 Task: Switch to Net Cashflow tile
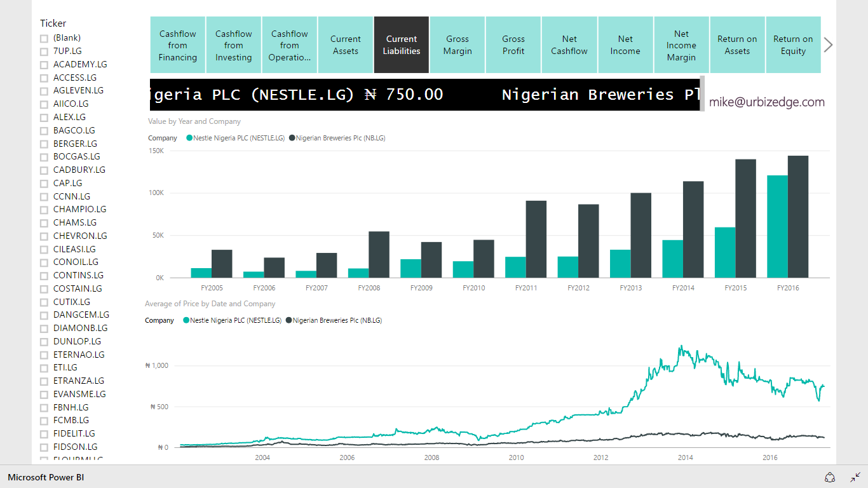click(569, 45)
